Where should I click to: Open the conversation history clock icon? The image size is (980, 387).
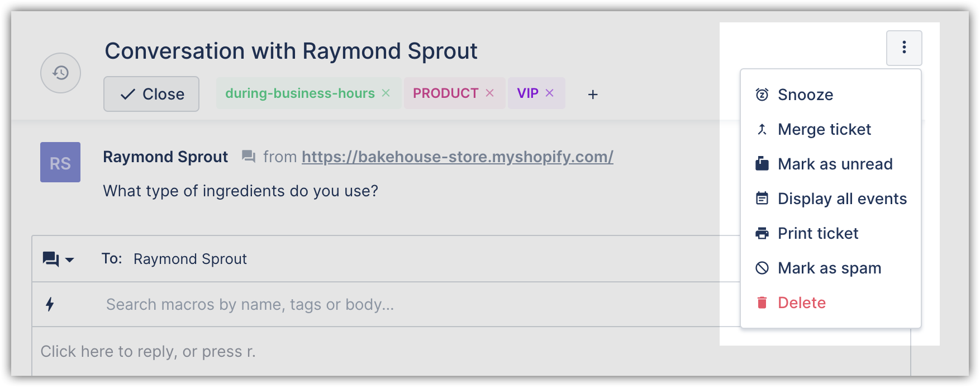click(60, 73)
